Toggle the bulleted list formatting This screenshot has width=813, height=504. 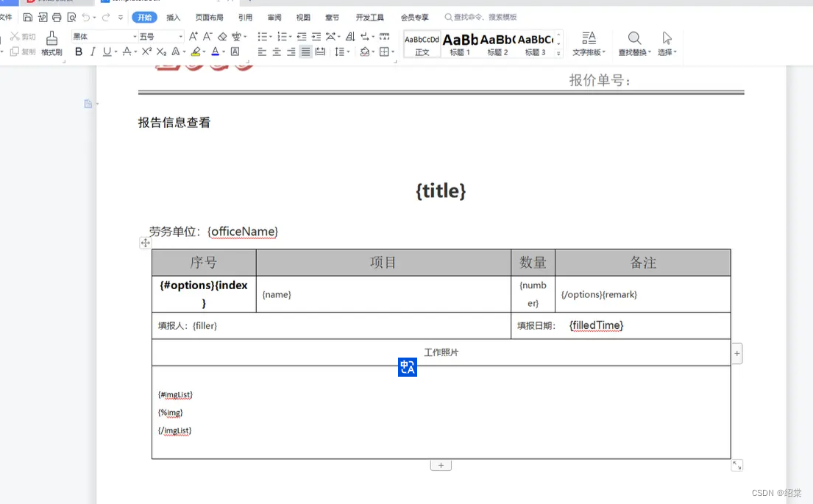(x=262, y=35)
